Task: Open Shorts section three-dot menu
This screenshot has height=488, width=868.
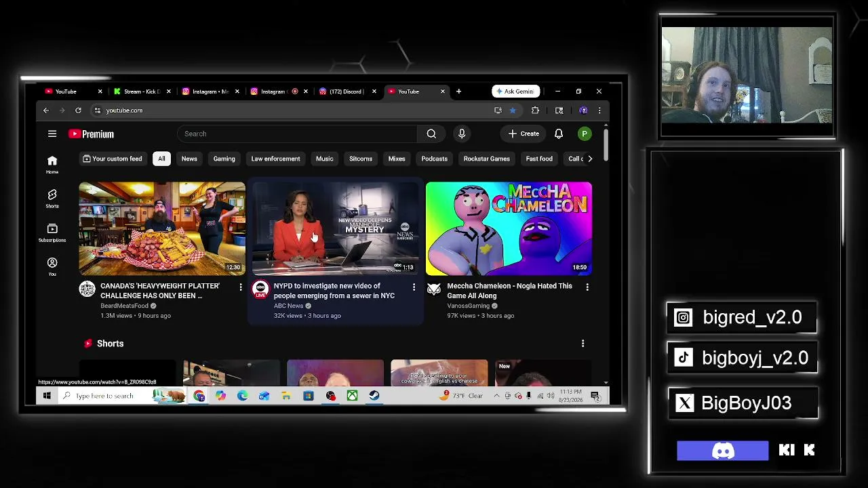Action: tap(583, 344)
